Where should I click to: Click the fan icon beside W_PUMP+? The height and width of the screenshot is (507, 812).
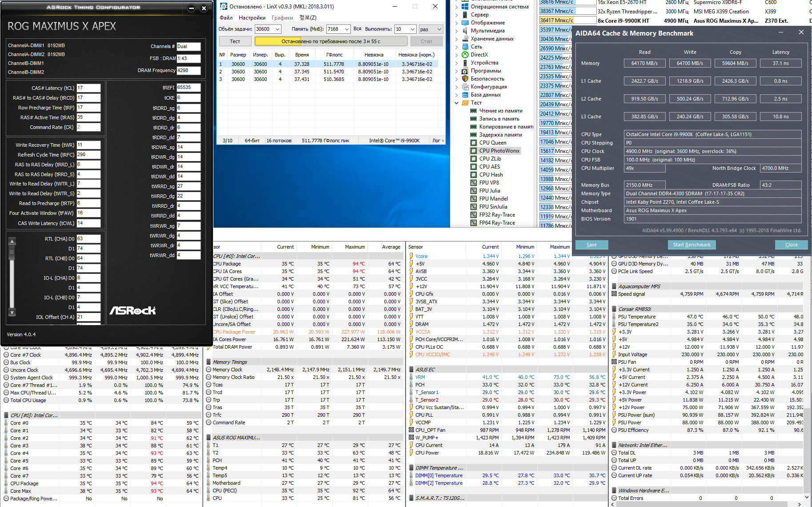tap(411, 438)
